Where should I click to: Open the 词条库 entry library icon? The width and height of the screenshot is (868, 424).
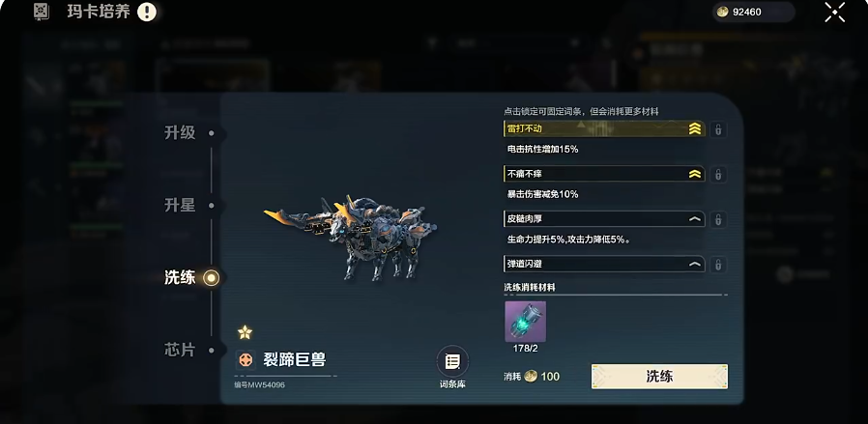pyautogui.click(x=452, y=361)
